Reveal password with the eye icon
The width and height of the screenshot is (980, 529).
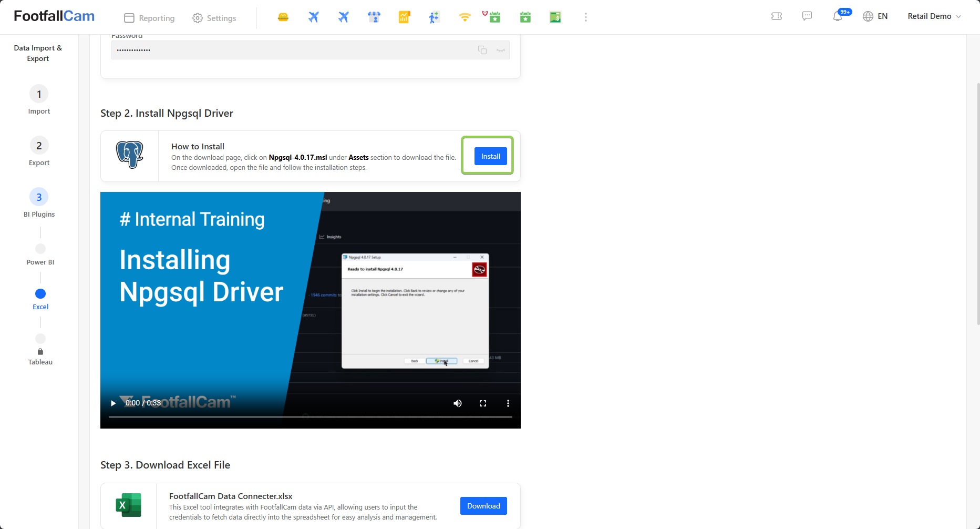tap(501, 50)
